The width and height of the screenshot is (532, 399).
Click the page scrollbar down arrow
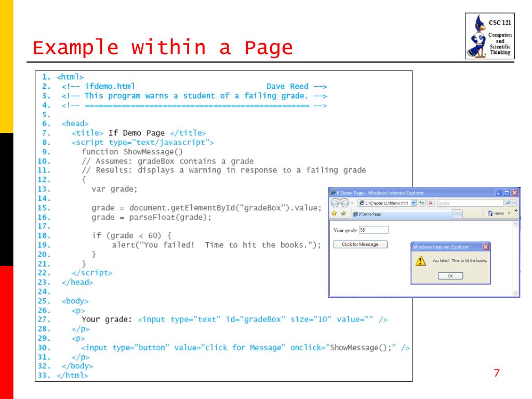[515, 293]
